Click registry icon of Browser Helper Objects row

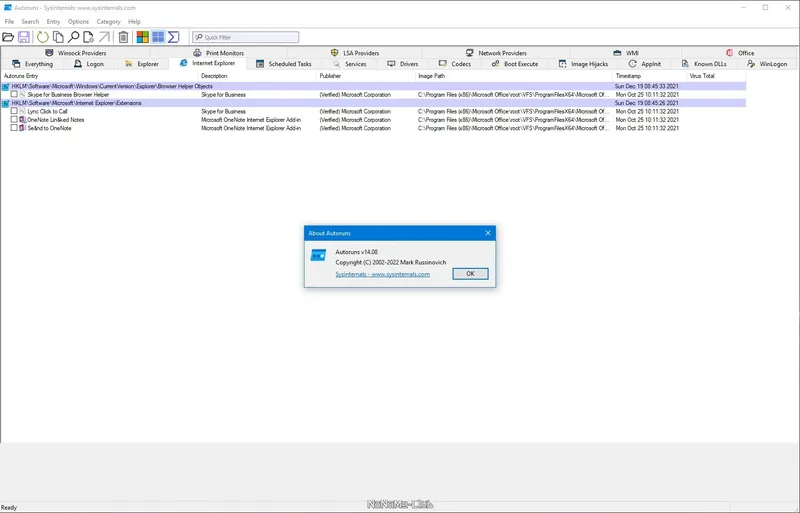(x=6, y=87)
